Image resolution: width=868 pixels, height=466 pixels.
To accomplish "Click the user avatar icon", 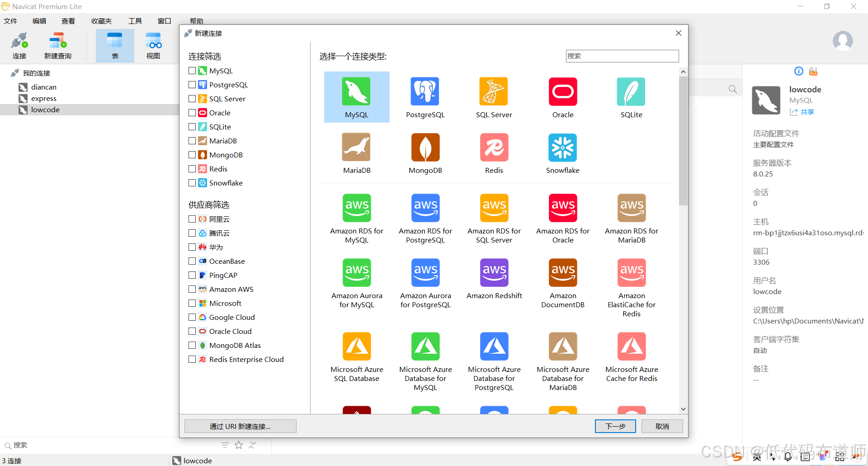I will tap(843, 41).
